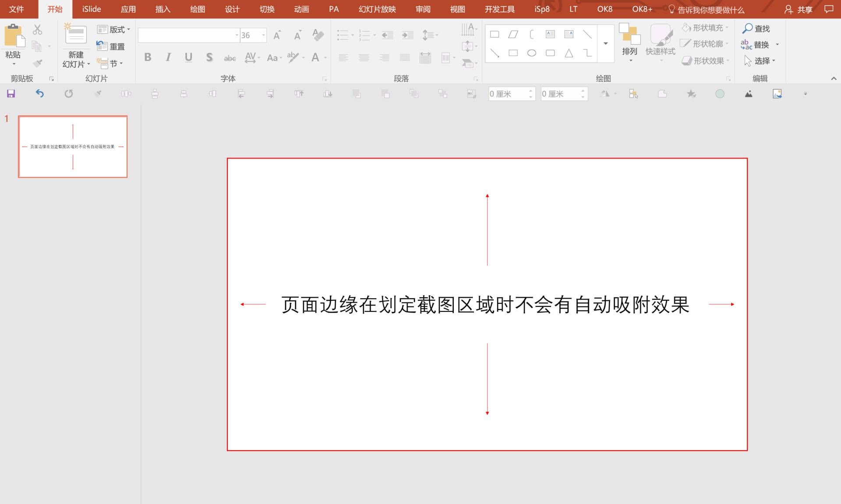
Task: Increase font size with larger A icon
Action: (277, 35)
